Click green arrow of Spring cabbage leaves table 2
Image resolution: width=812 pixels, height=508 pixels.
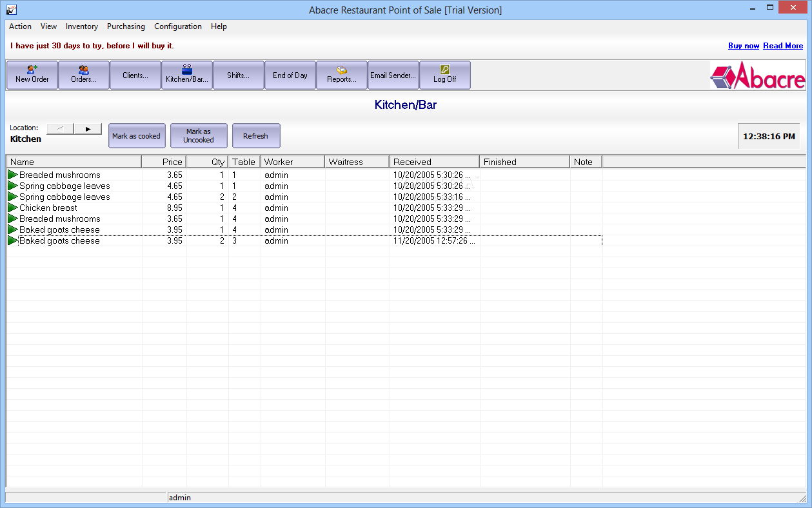tap(13, 197)
